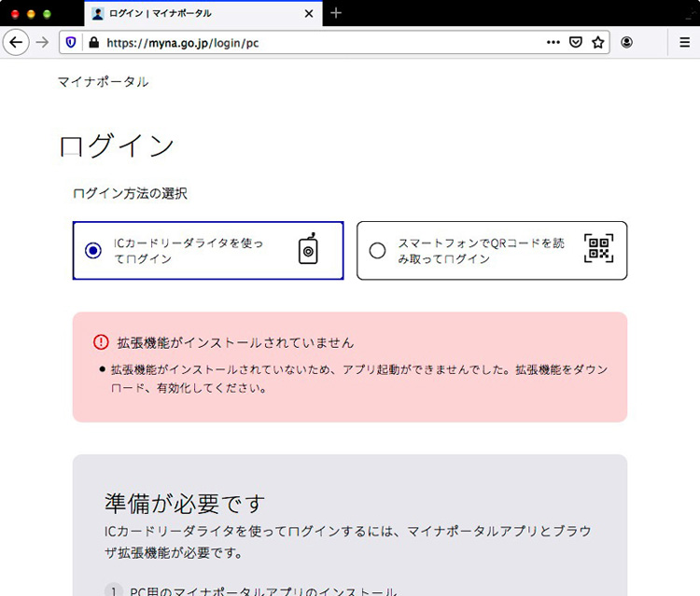This screenshot has height=596, width=700.
Task: Close the ログイン | マイナポータル tab
Action: pos(309,14)
